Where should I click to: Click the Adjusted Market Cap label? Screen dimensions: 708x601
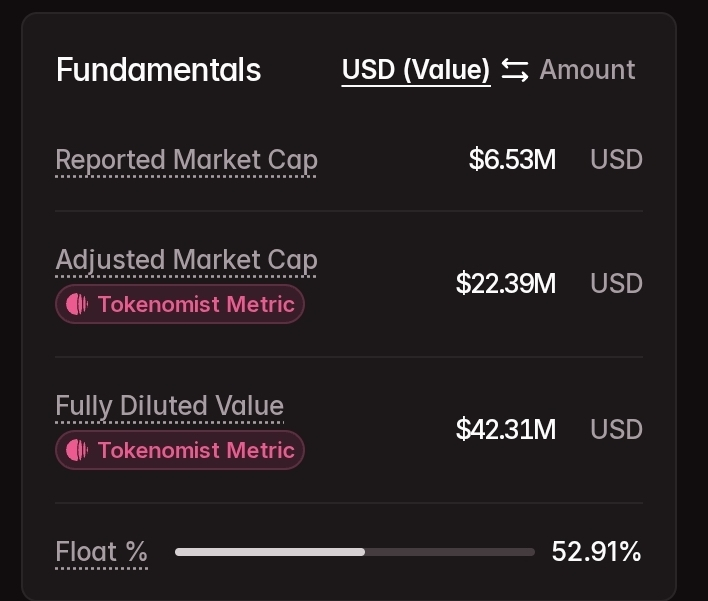coord(186,260)
